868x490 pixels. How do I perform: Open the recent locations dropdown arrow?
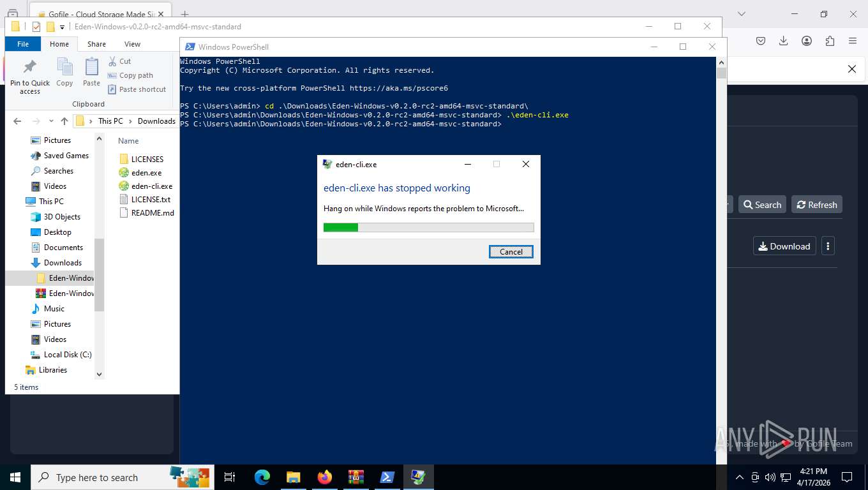coord(51,121)
